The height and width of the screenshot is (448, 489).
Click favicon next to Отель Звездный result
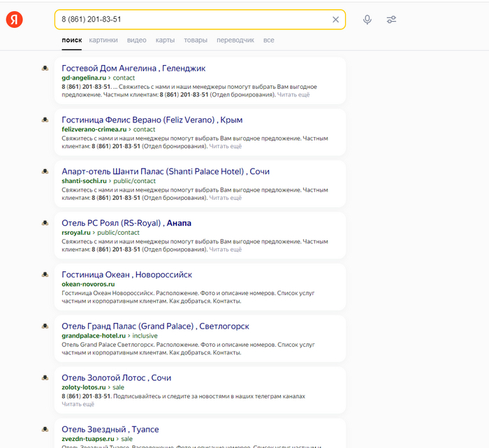(45, 429)
